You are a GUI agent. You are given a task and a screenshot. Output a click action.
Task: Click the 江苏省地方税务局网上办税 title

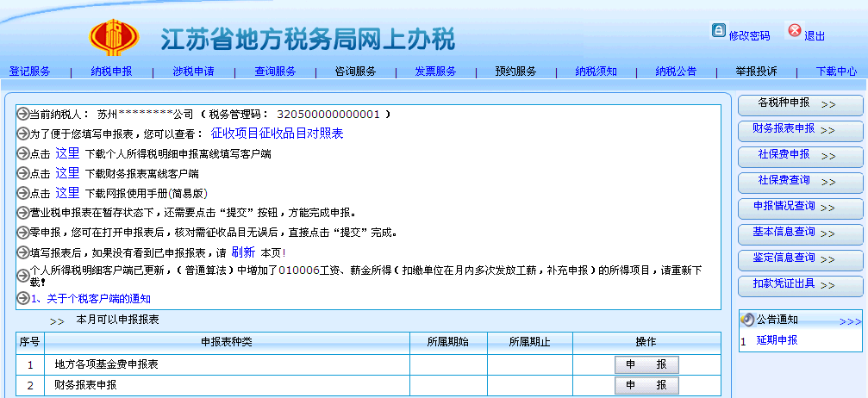(x=309, y=40)
